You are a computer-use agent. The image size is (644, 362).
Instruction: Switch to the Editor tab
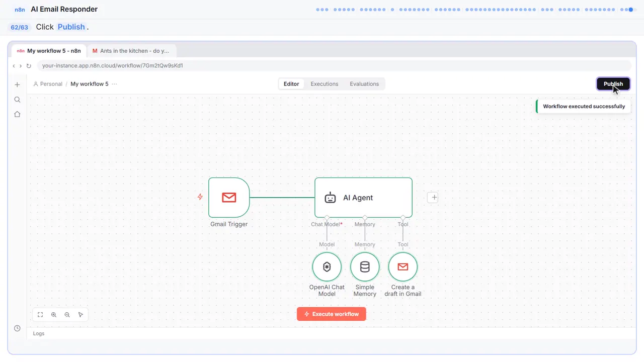click(x=291, y=84)
